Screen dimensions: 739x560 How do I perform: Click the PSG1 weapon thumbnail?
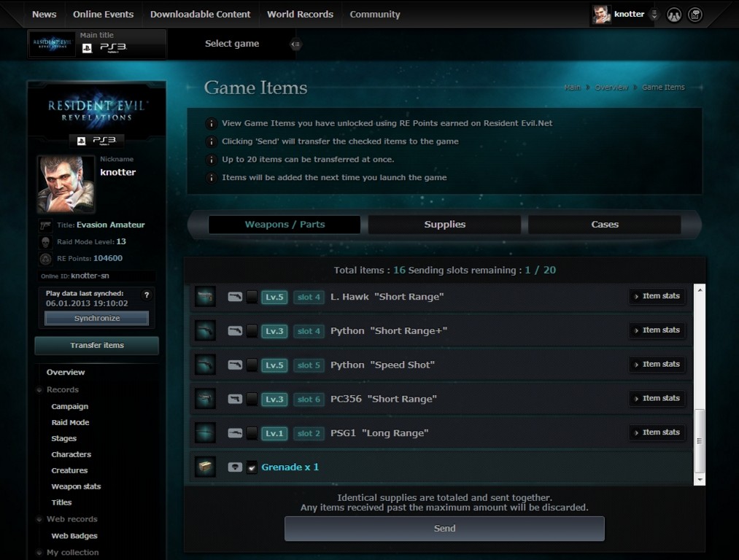pyautogui.click(x=206, y=433)
